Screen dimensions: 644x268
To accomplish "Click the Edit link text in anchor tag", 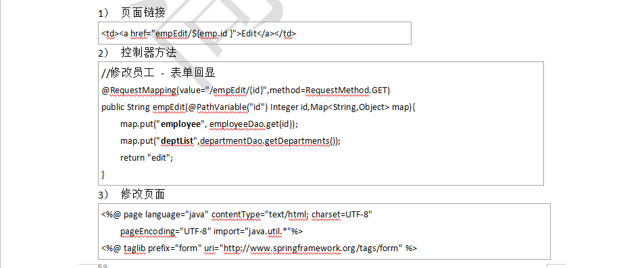I will point(249,34).
